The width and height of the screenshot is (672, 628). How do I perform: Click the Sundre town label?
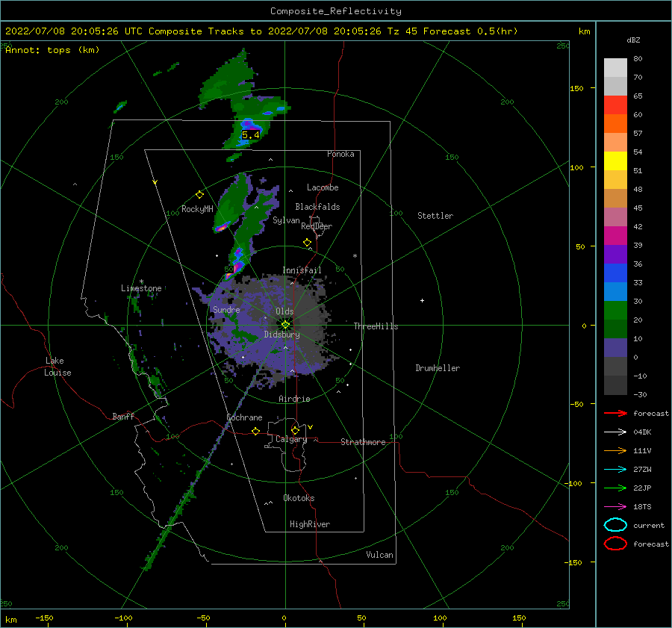pos(226,309)
